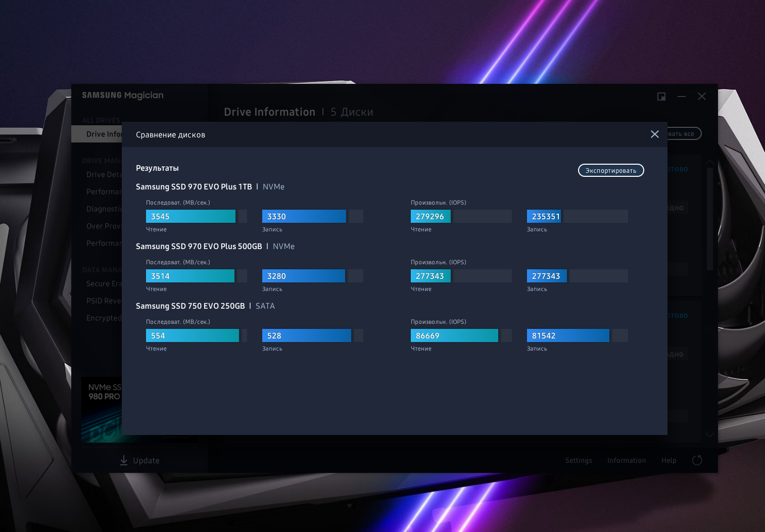The image size is (765, 532).
Task: Click the scroll-down arrow of the drive list
Action: 710,435
